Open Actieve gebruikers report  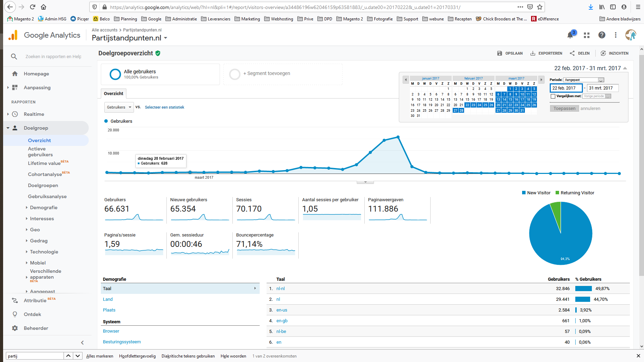click(x=40, y=152)
